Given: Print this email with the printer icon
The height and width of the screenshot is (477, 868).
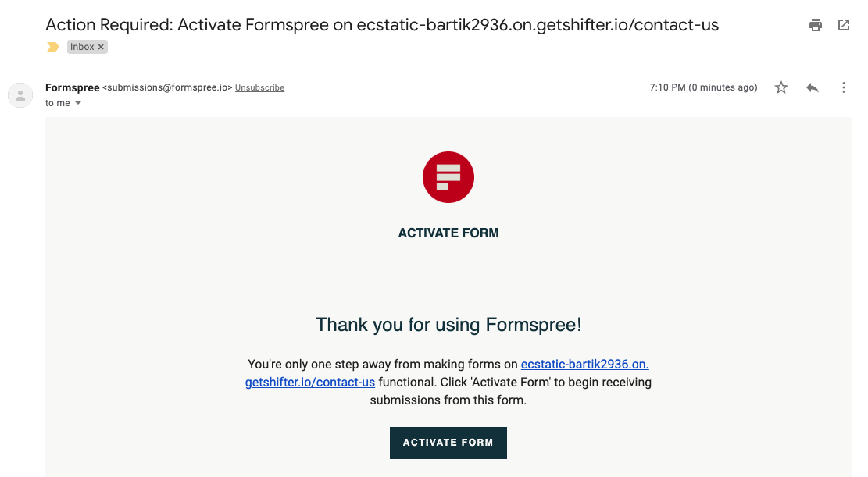Looking at the screenshot, I should point(816,25).
